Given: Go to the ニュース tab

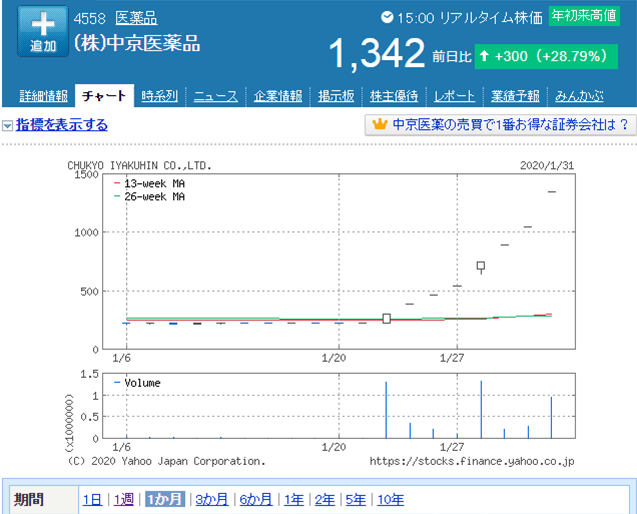Looking at the screenshot, I should (216, 96).
